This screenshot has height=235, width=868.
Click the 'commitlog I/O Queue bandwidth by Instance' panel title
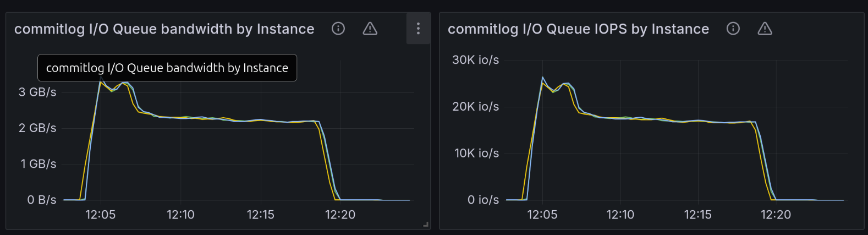pos(164,29)
